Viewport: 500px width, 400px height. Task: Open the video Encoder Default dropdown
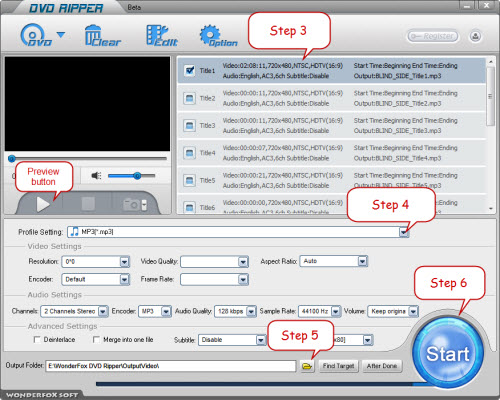click(x=124, y=279)
